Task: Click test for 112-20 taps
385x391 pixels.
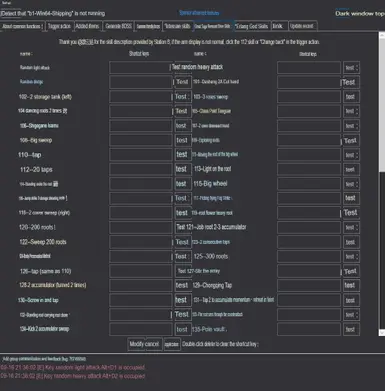Action: (182, 169)
